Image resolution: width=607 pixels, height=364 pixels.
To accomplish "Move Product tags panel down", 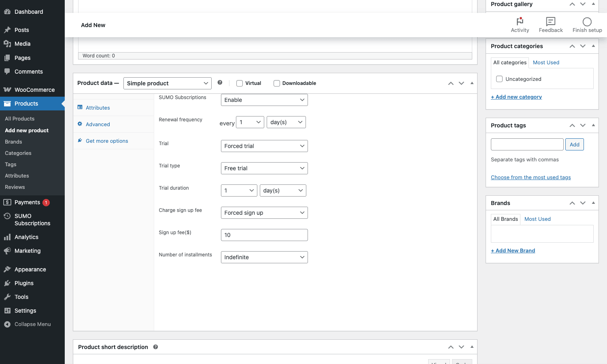I will pos(583,125).
